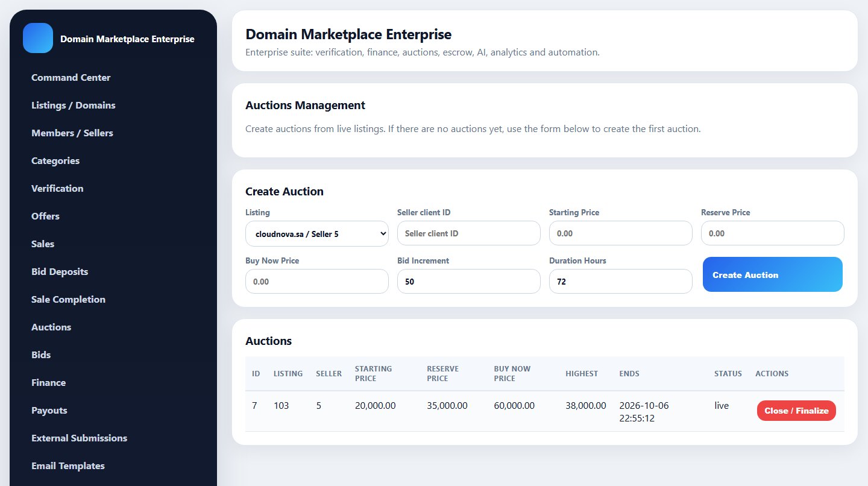Click the STATUS column header

[728, 373]
